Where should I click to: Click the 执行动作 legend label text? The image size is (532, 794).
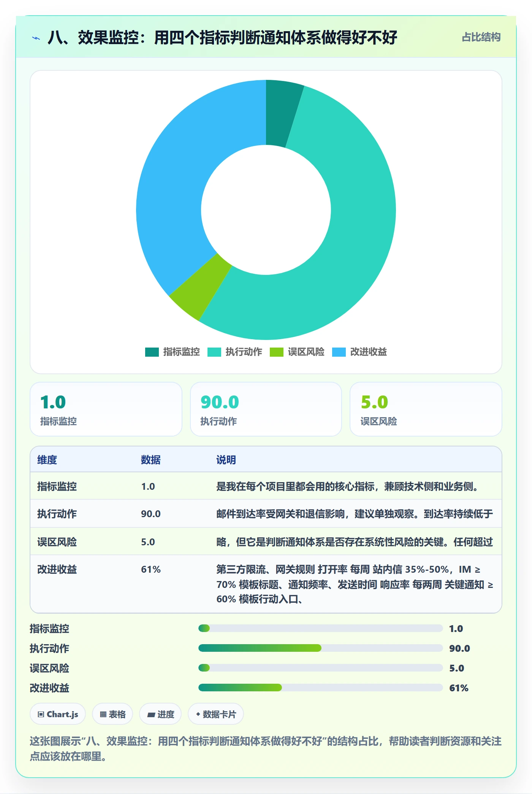tap(244, 352)
